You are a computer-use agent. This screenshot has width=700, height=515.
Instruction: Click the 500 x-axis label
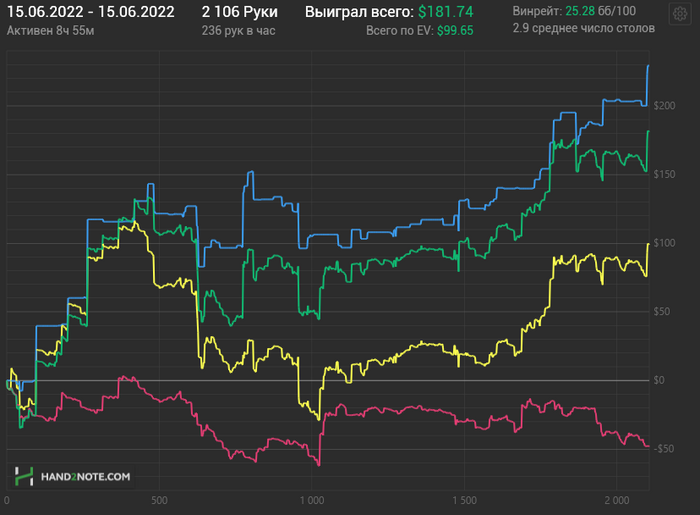(x=159, y=500)
